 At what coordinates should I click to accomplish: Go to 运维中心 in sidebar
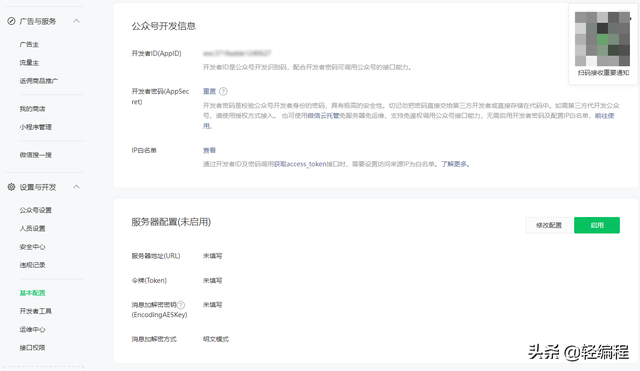[32, 329]
